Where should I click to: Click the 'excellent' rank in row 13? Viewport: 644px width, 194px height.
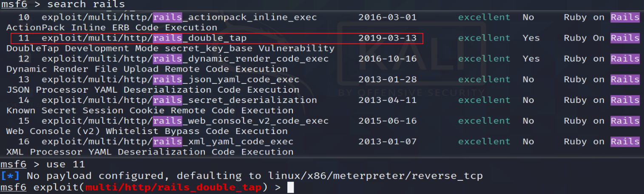click(484, 80)
